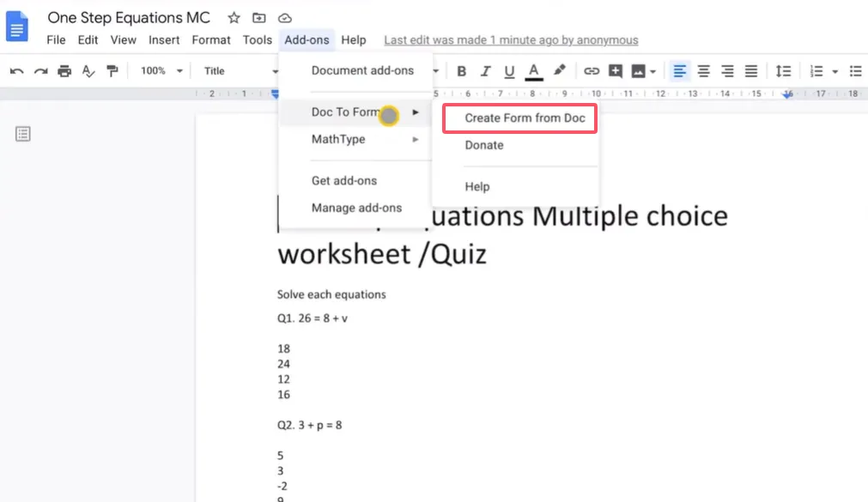
Task: Toggle Bold formatting
Action: pyautogui.click(x=462, y=71)
